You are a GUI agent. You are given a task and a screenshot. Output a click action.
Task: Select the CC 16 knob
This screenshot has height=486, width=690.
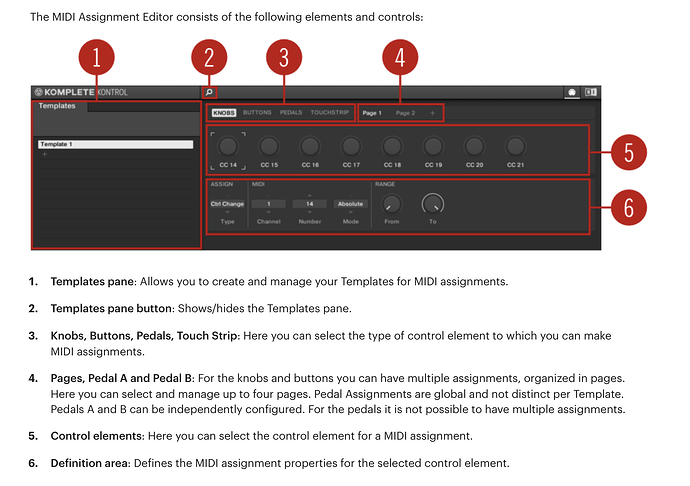click(310, 147)
